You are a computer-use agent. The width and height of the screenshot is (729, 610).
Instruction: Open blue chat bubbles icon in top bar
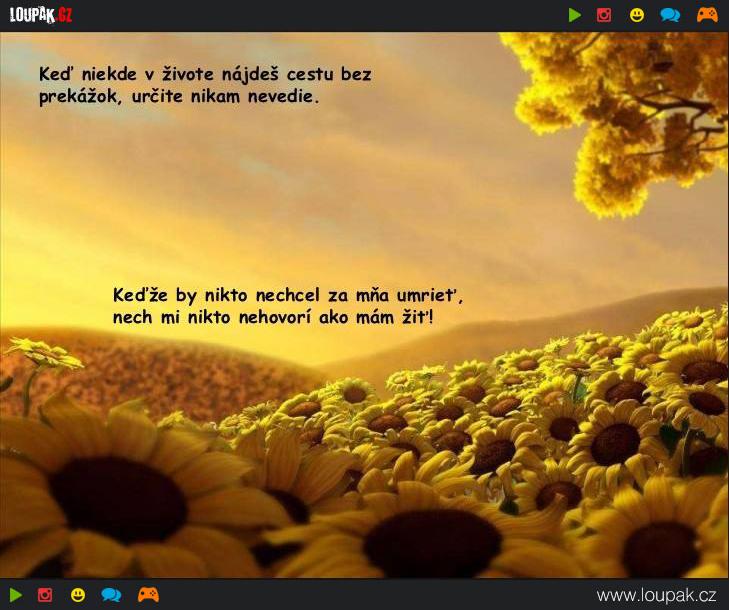click(670, 15)
